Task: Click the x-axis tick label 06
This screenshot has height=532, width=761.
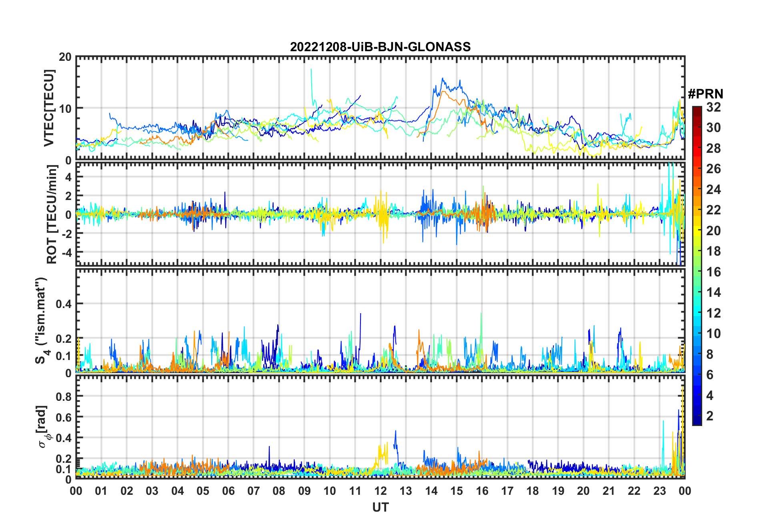Action: (x=228, y=491)
